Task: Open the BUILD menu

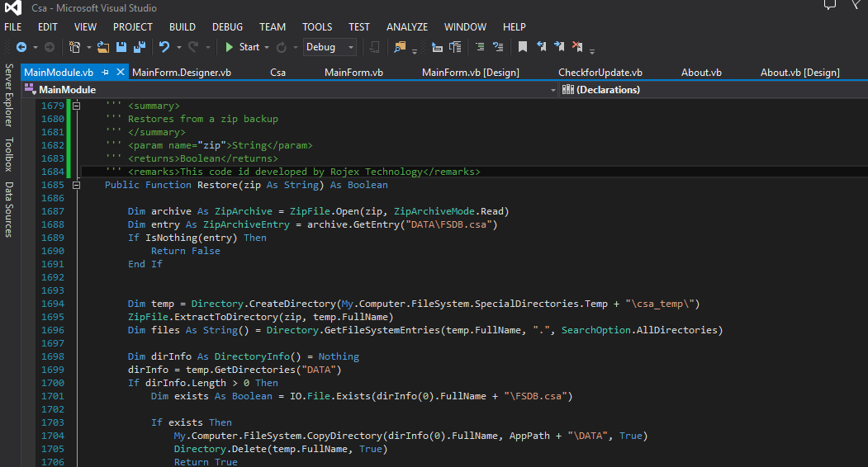Action: click(183, 27)
